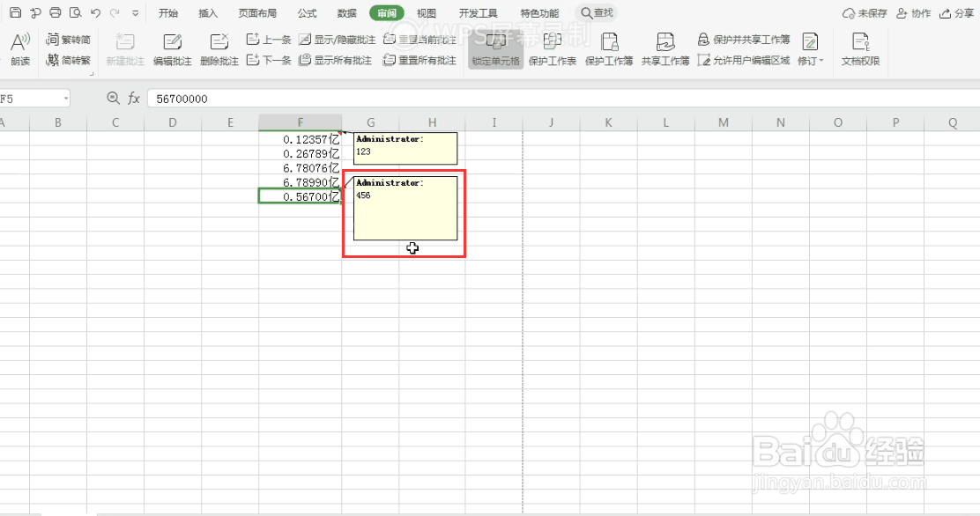
Task: Click the 协作 collaborate button
Action: click(914, 13)
